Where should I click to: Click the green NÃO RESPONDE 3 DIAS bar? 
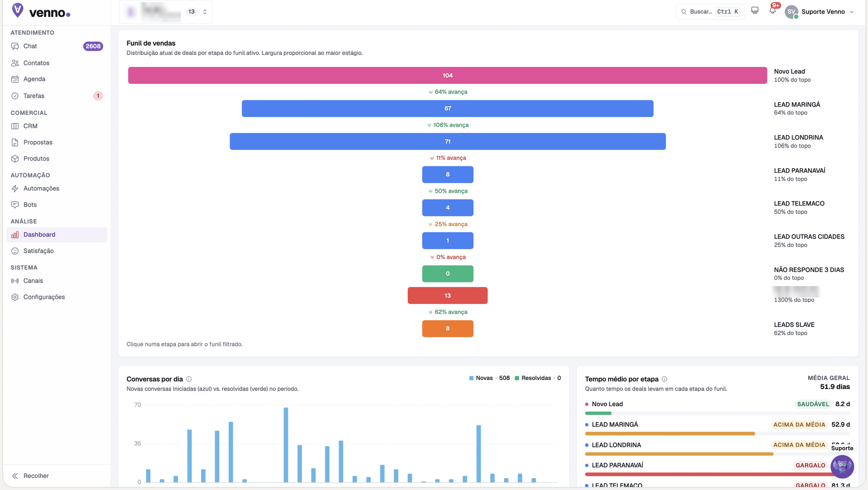point(448,274)
